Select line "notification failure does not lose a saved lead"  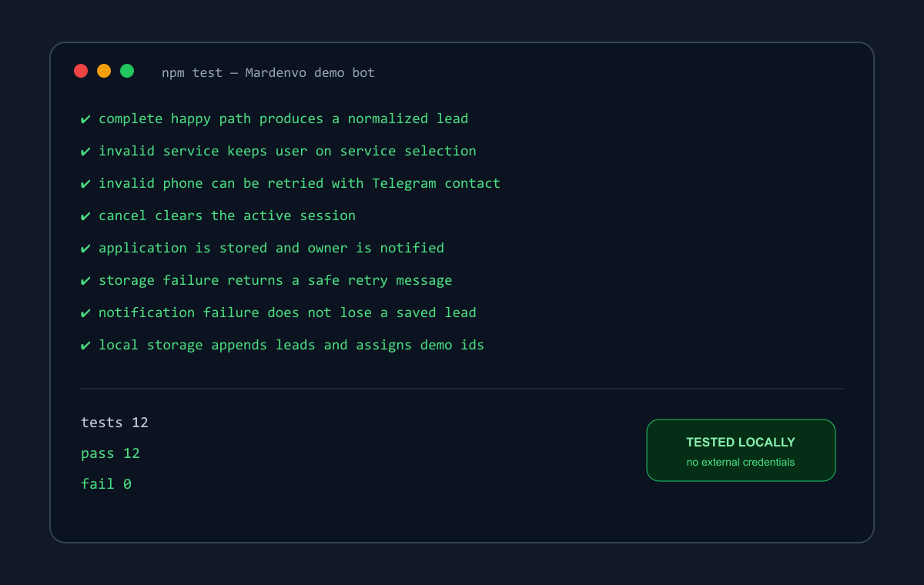[279, 313]
